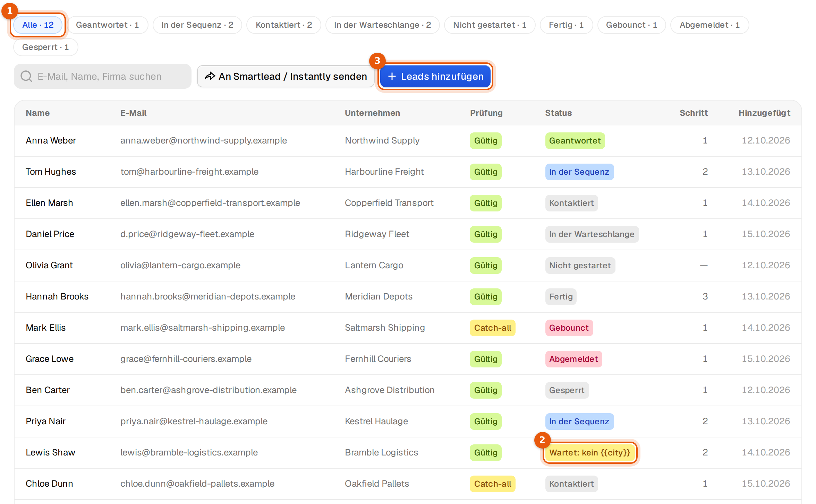This screenshot has height=504, width=816.
Task: Click Kestrel Haulage company cell
Action: click(376, 422)
